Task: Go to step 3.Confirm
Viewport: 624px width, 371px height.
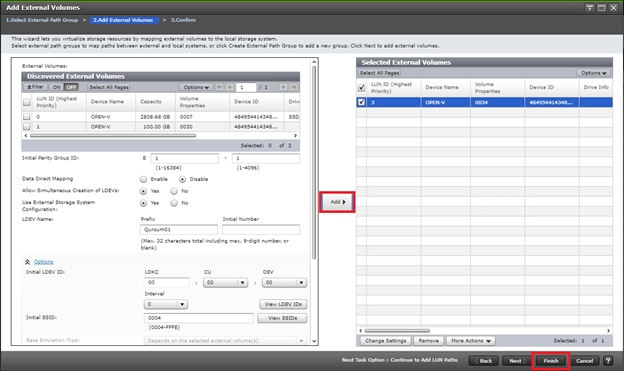Action: point(183,20)
